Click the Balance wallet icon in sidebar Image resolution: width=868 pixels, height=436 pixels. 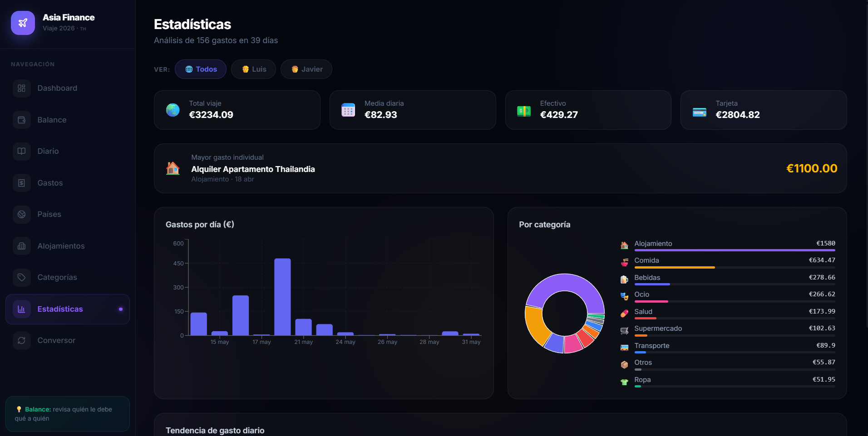[x=21, y=120]
